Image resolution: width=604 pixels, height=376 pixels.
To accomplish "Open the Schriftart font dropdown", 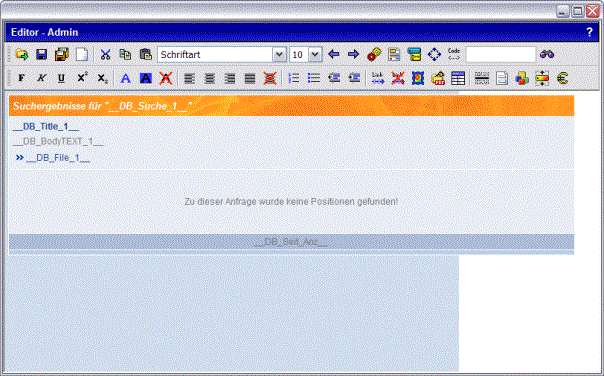I will pos(221,54).
